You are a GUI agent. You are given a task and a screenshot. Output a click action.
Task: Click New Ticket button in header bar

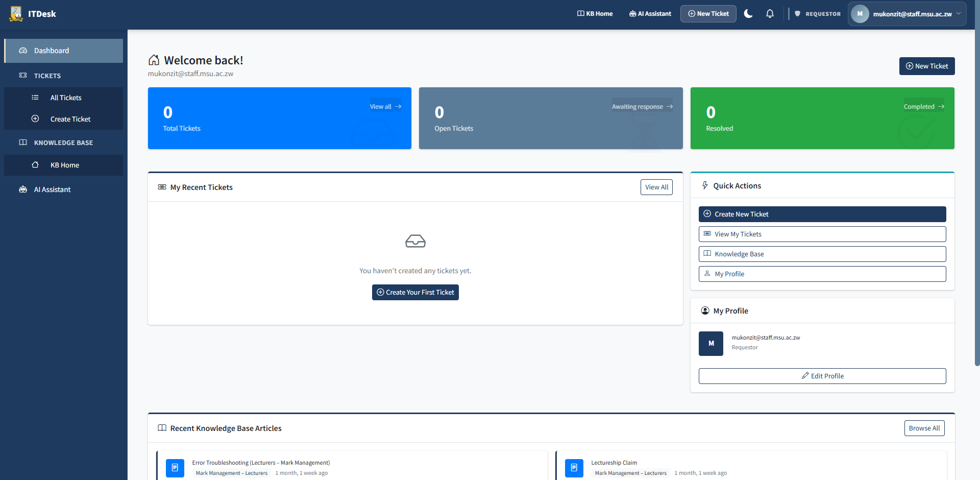(x=708, y=14)
